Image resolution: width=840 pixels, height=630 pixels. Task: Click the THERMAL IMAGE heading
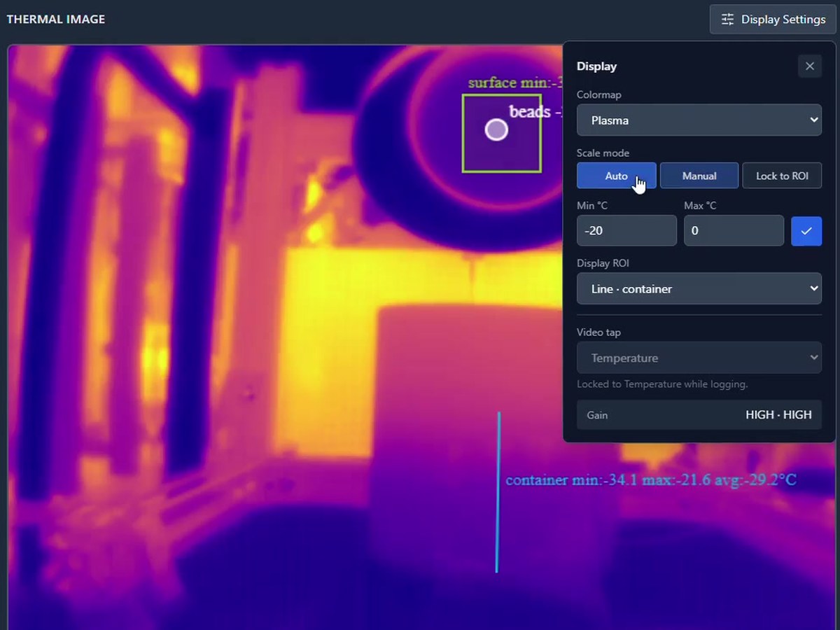tap(56, 20)
